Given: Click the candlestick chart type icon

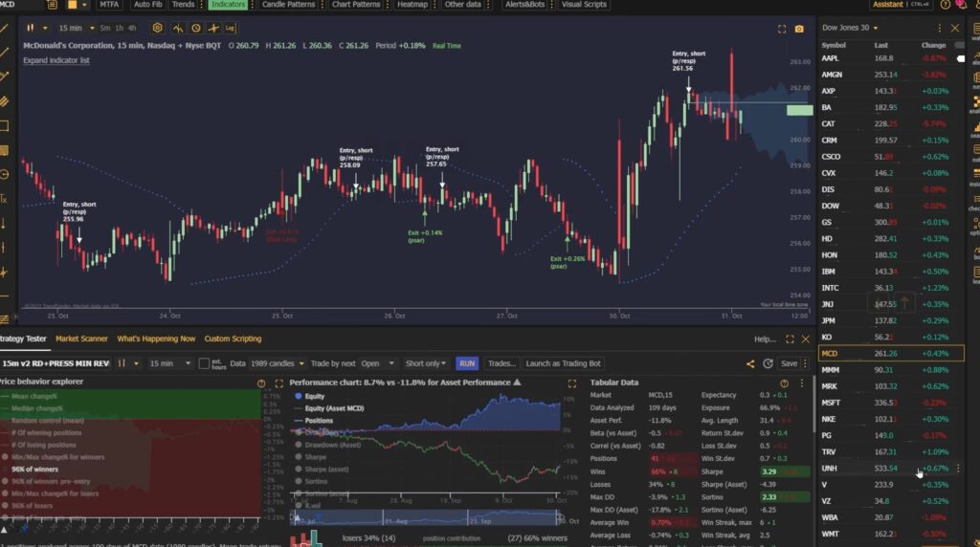Looking at the screenshot, I should click(30, 28).
